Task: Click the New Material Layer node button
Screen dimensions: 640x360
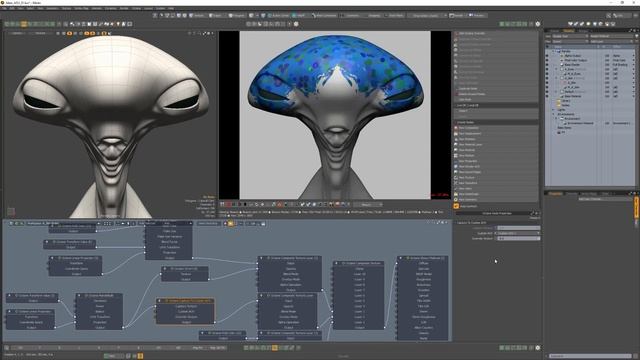Action: (x=496, y=144)
